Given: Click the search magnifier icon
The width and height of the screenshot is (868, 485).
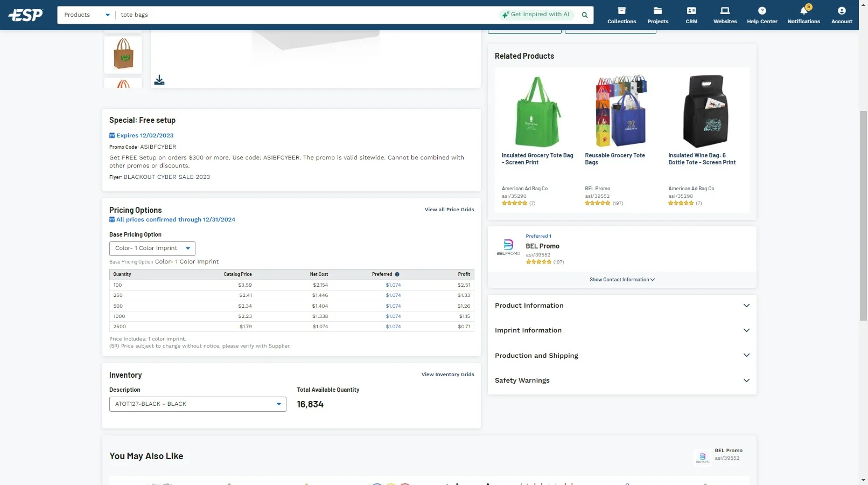Looking at the screenshot, I should [585, 15].
